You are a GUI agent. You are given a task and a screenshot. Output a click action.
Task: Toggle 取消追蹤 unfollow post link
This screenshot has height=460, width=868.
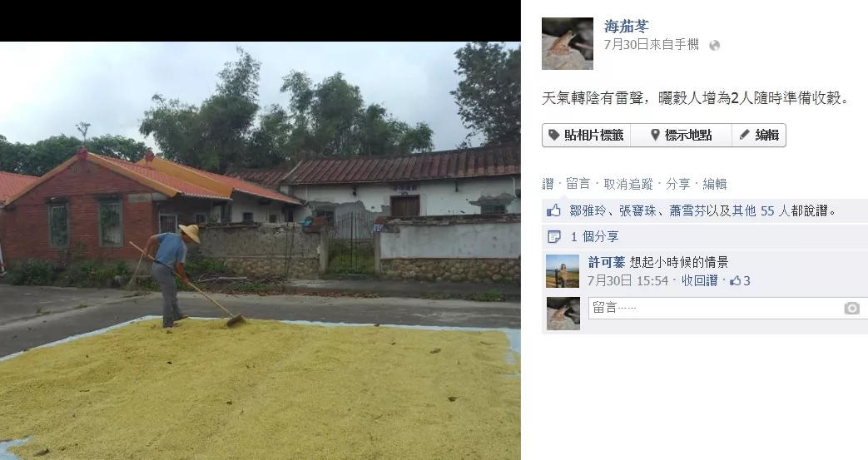tap(628, 184)
